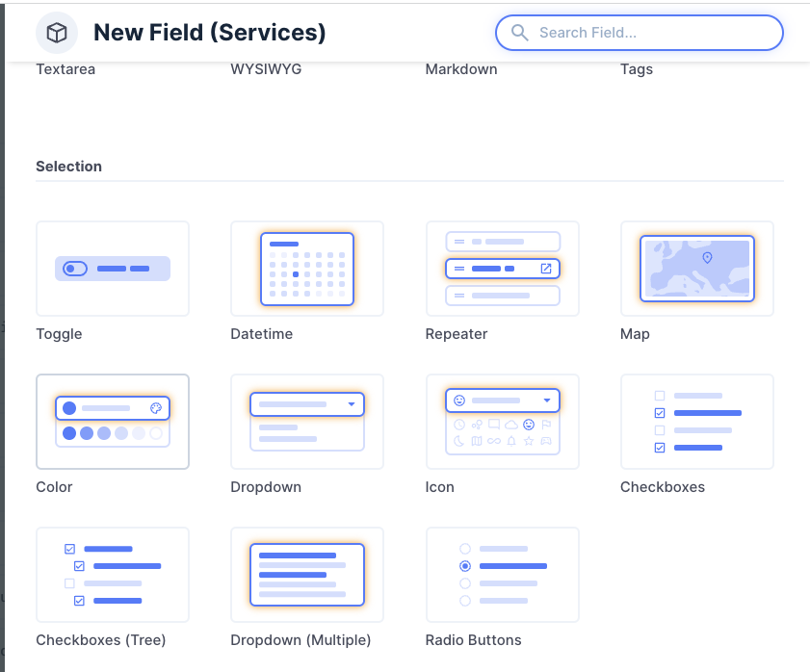This screenshot has width=810, height=672.
Task: Click the magnifier icon in search box
Action: tap(520, 33)
